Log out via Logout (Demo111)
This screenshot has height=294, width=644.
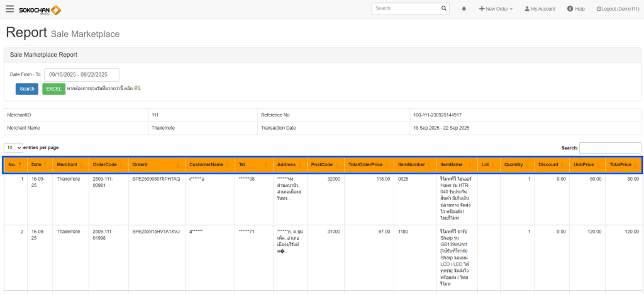click(x=618, y=9)
